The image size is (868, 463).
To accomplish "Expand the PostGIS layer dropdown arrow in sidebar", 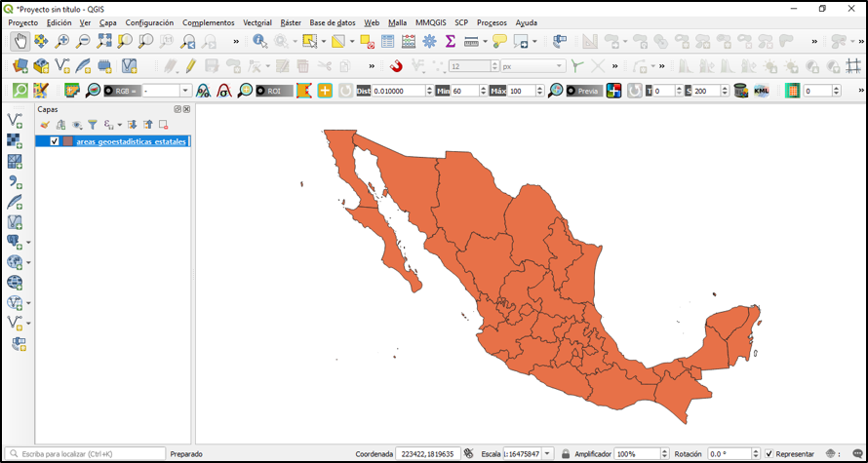I will coord(29,243).
